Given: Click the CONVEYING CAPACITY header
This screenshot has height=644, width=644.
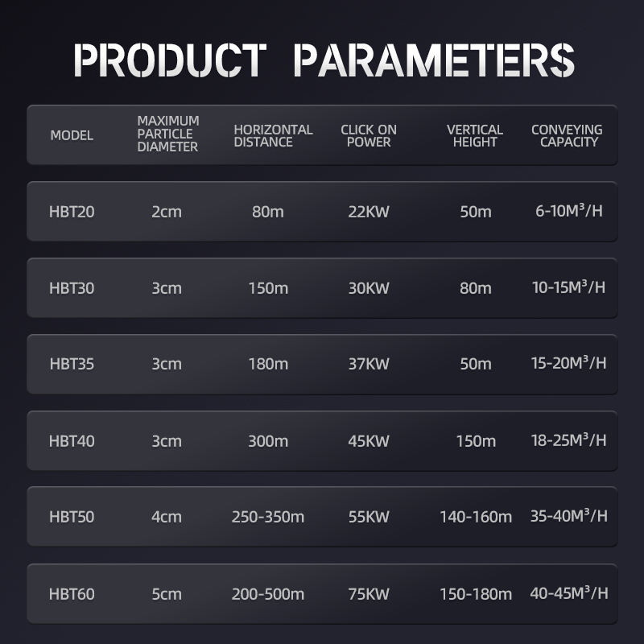Looking at the screenshot, I should point(567,135).
